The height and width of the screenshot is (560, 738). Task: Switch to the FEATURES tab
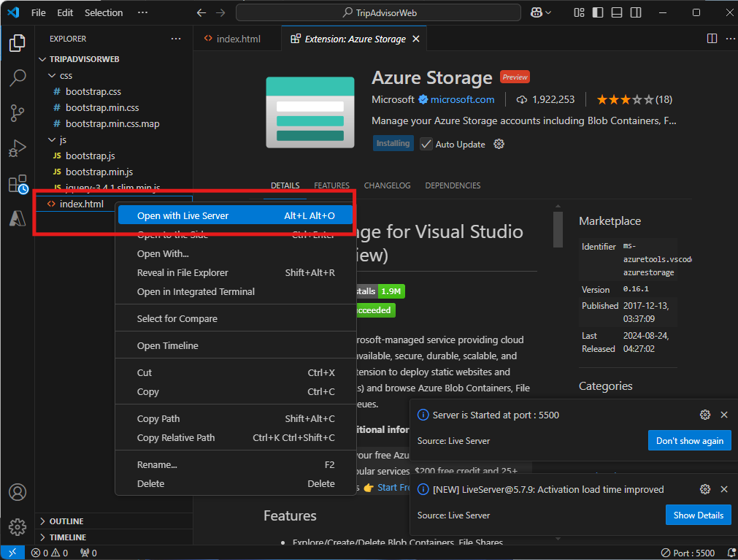tap(332, 185)
